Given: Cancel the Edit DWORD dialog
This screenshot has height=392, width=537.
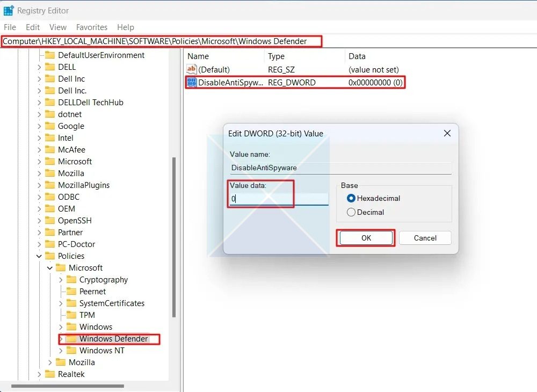Looking at the screenshot, I should click(424, 237).
